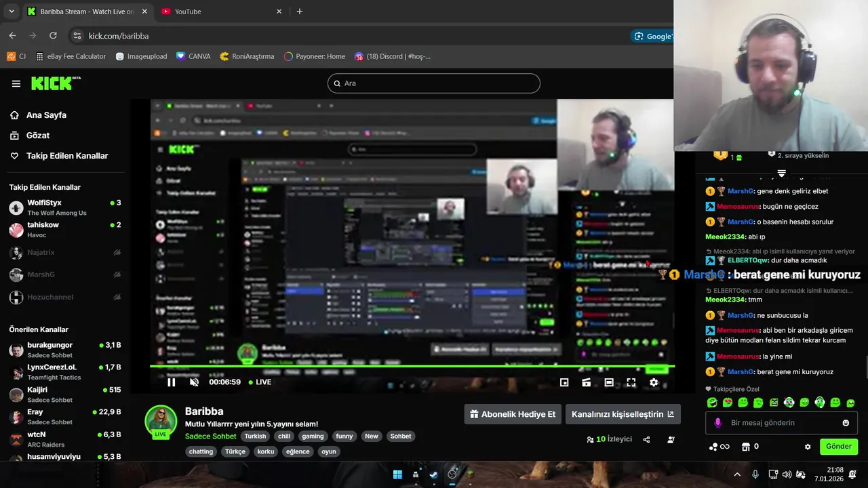868x488 pixels.
Task: Pause the live stream
Action: tap(172, 382)
